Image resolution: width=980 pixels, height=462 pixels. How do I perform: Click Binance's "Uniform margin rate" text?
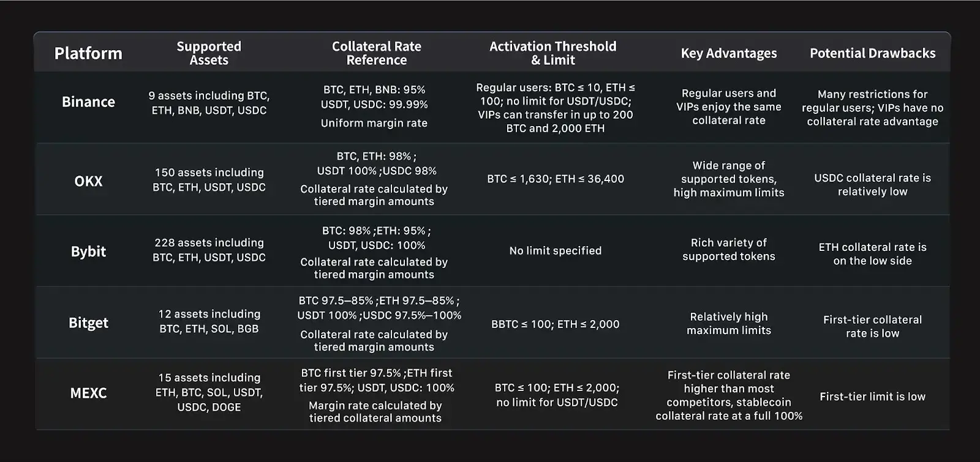pos(374,123)
